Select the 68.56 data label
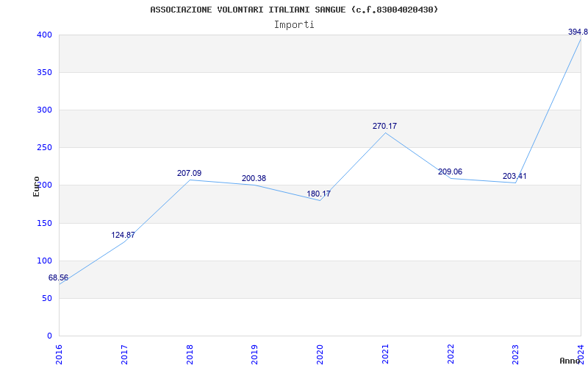 pyautogui.click(x=58, y=278)
